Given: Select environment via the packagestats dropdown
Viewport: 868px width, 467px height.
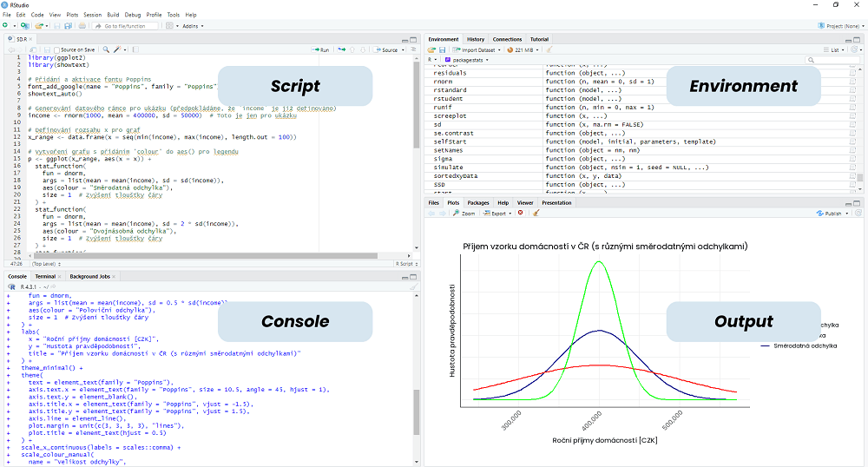Looking at the screenshot, I should tap(467, 60).
